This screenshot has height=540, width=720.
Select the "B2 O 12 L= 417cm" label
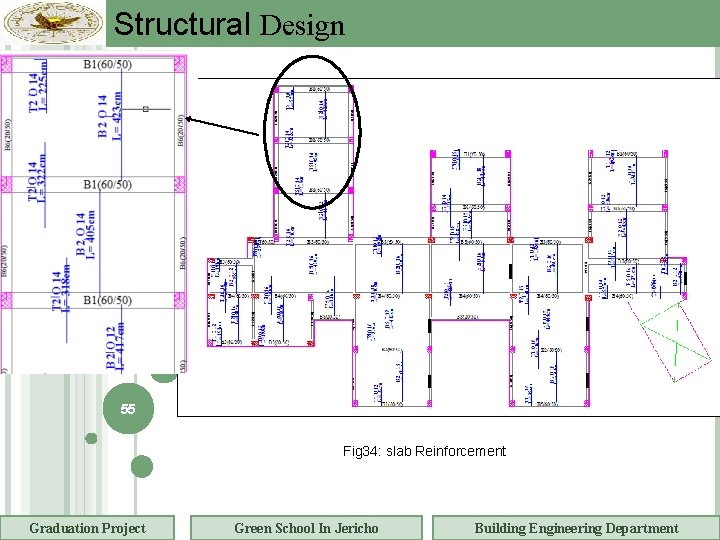pyautogui.click(x=115, y=347)
